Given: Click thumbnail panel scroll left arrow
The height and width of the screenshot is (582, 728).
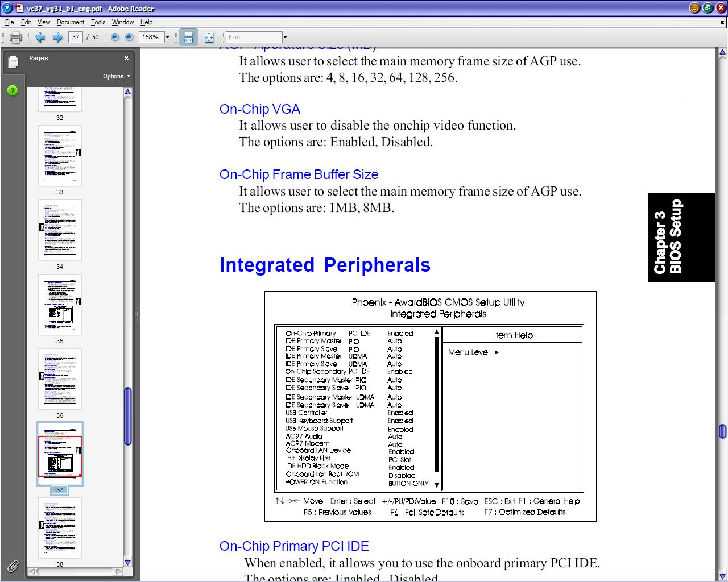Looking at the screenshot, I should [32, 571].
